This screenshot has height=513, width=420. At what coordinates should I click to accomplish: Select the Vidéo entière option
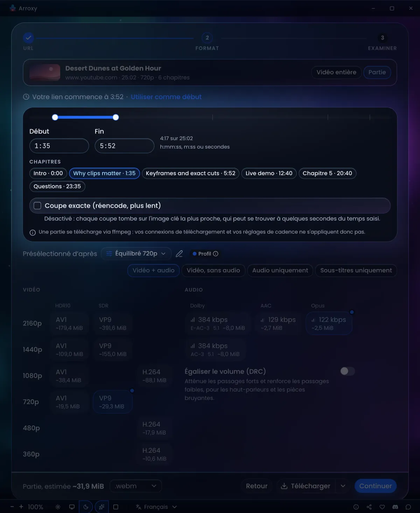(x=336, y=72)
